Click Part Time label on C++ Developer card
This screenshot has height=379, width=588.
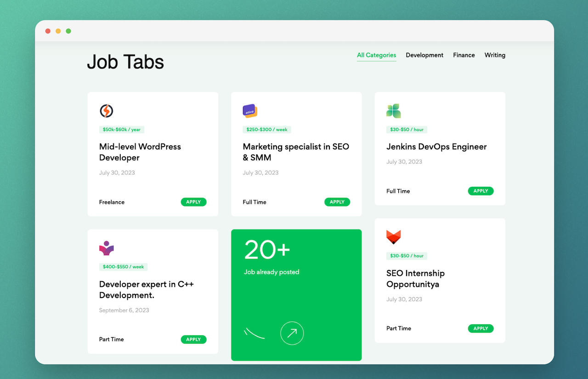[112, 339]
